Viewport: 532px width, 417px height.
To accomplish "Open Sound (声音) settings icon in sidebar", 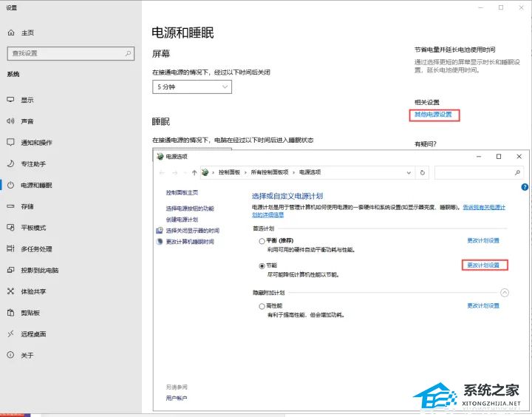I will [11, 121].
